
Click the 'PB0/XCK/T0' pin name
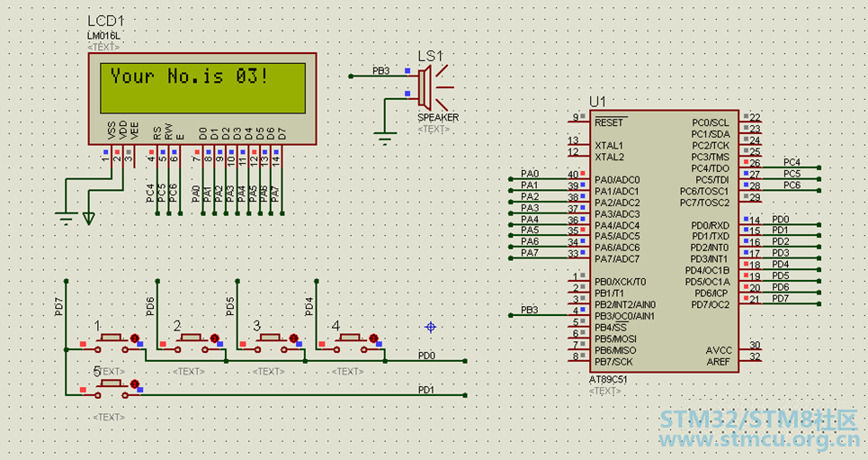620,282
